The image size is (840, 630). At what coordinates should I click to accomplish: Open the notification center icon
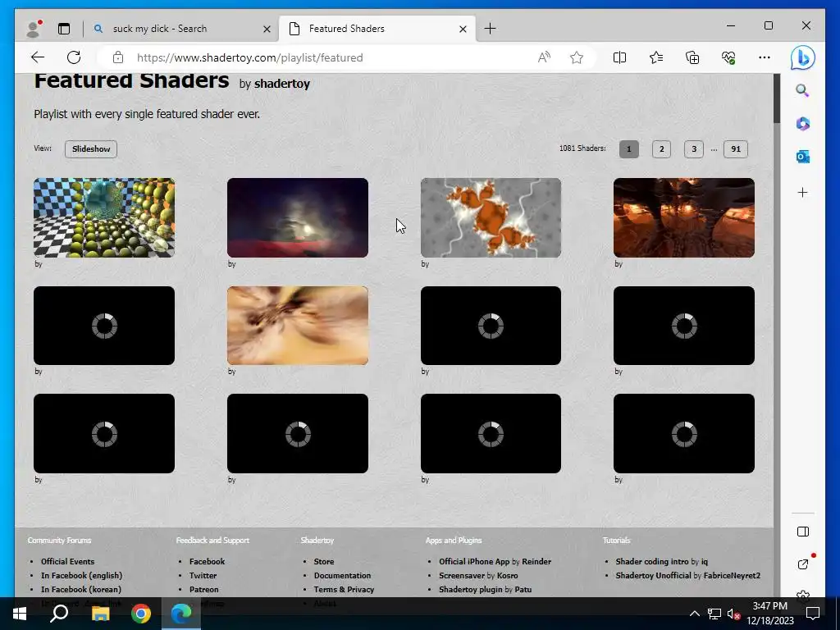pos(813,614)
